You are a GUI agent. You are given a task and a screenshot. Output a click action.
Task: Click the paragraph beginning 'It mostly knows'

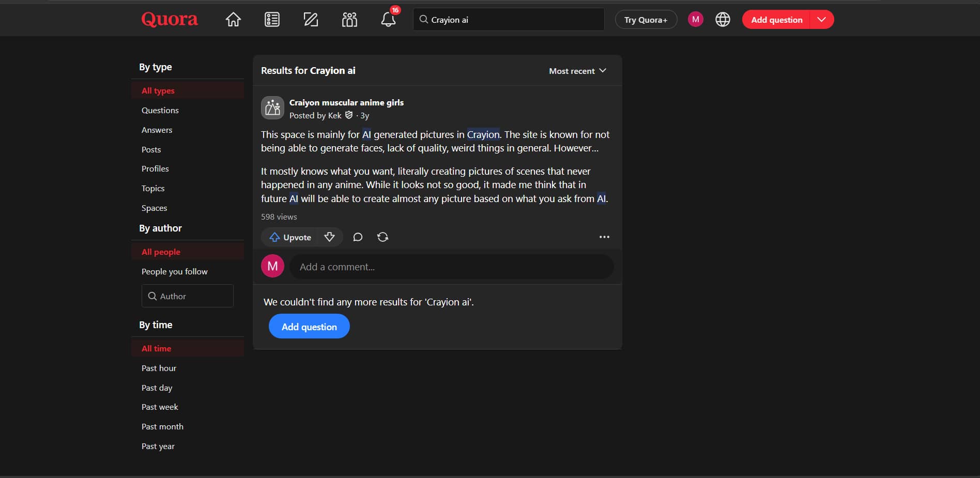(435, 185)
